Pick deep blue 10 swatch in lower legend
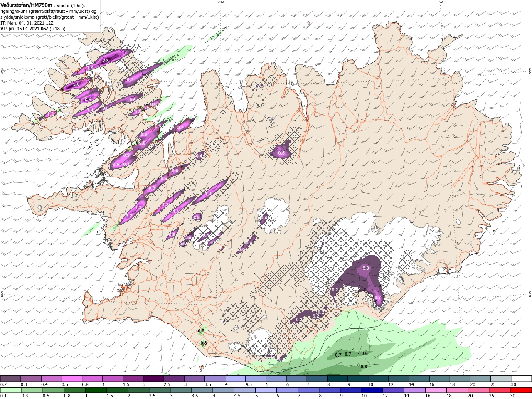This screenshot has height=399, width=532. tap(372, 390)
